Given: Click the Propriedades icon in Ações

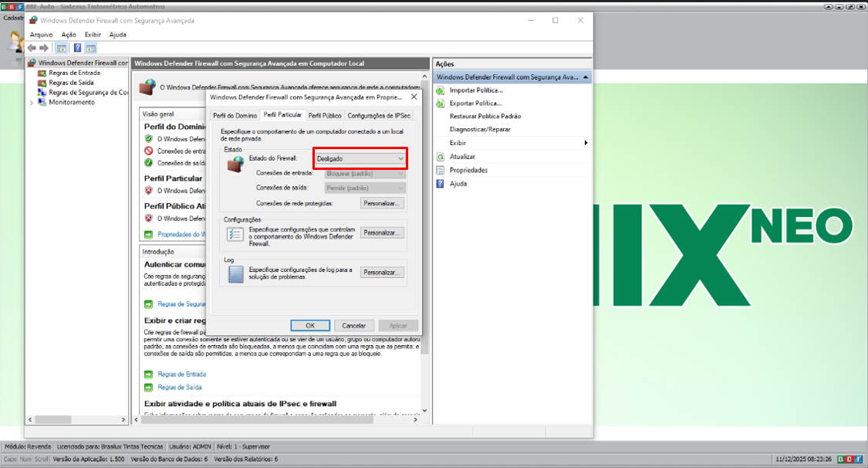Looking at the screenshot, I should (441, 170).
